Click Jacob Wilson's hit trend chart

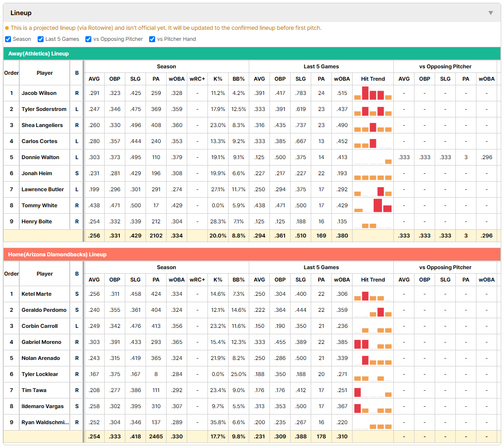373,93
